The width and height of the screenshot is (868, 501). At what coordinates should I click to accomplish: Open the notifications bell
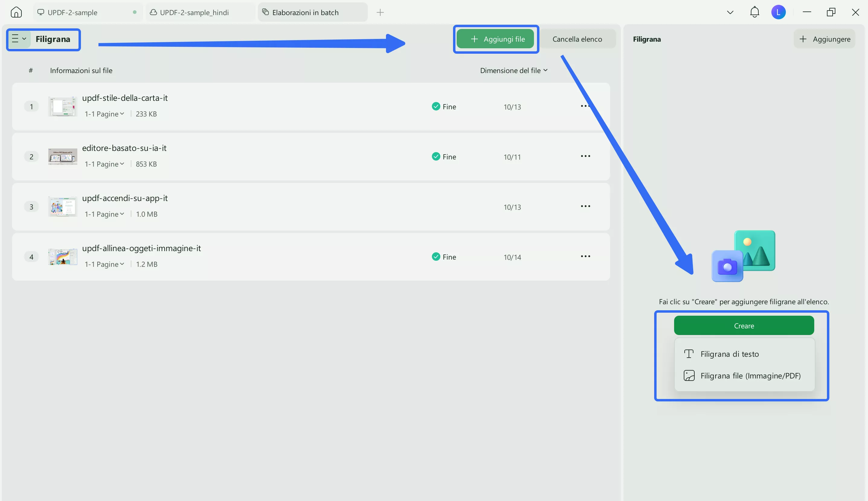click(x=754, y=12)
